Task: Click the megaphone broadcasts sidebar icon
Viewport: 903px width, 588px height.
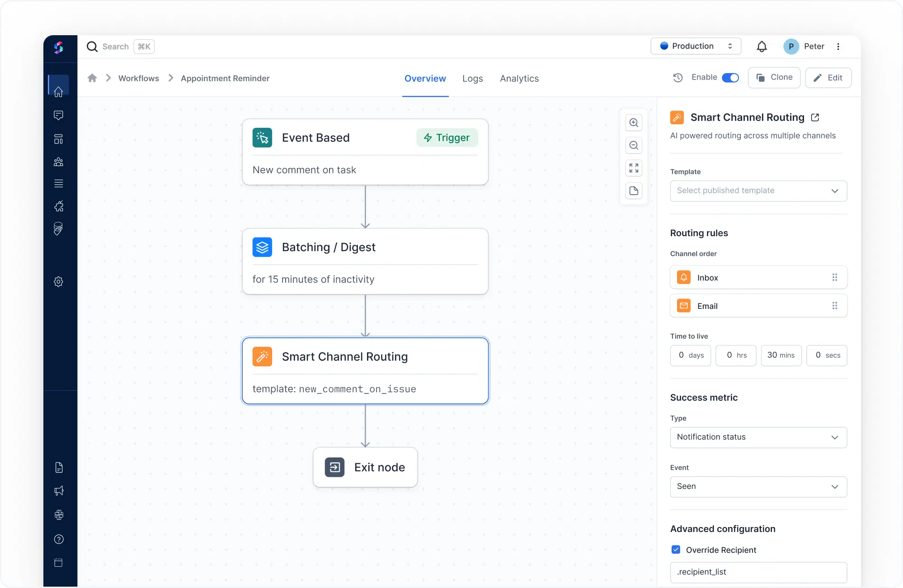Action: (x=58, y=491)
